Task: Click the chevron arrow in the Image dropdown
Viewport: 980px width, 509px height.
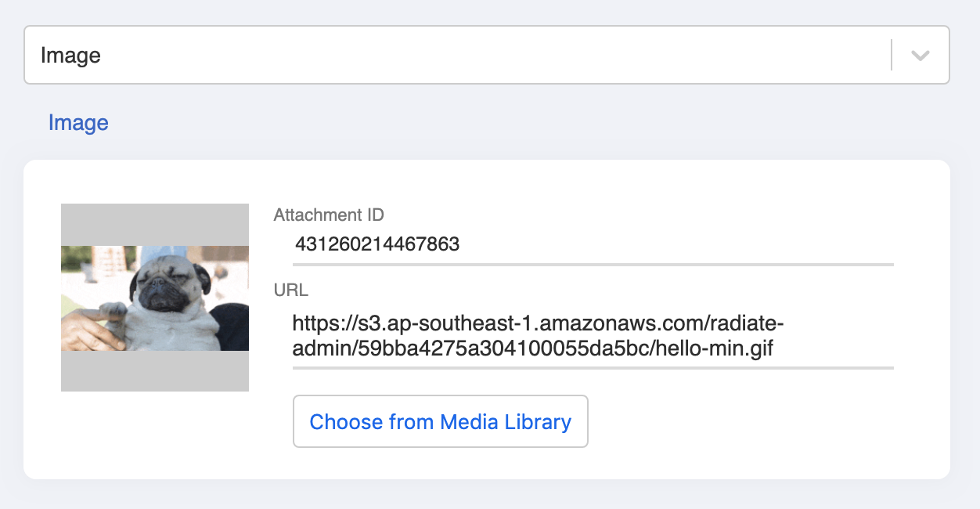Action: pyautogui.click(x=921, y=56)
